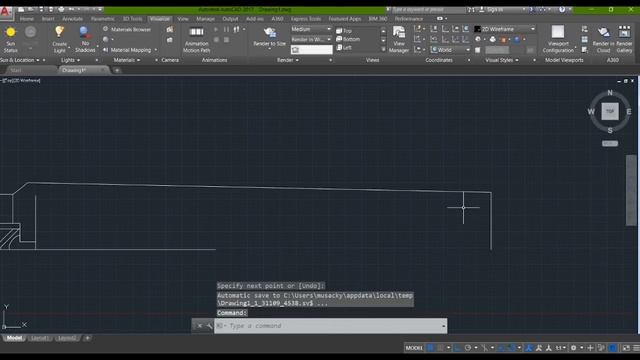Toggle ortho mode in status bar
This screenshot has width=640, height=360.
pyautogui.click(x=458, y=348)
